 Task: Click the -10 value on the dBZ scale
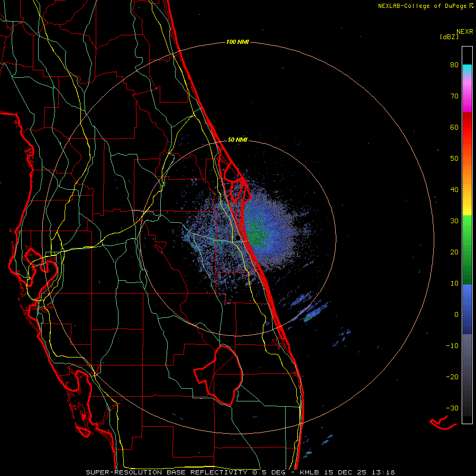452,346
